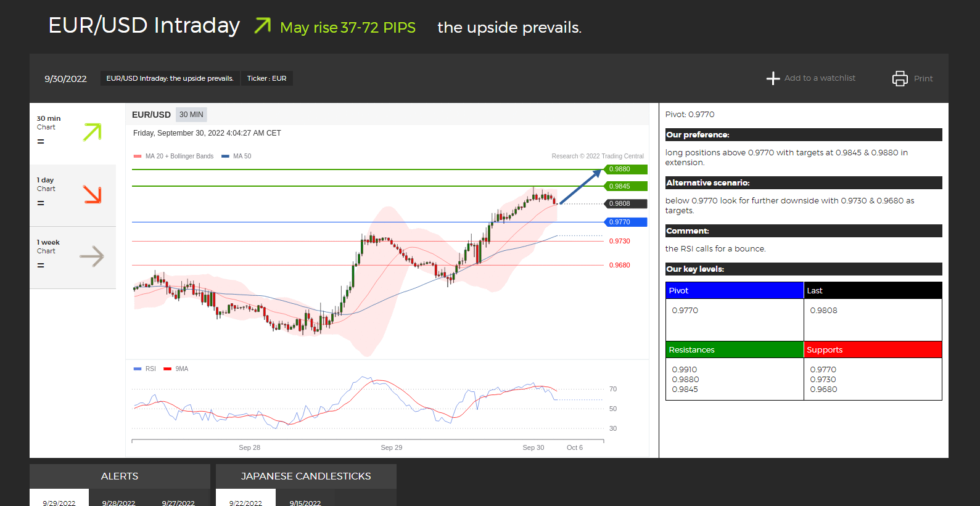Viewport: 980px width, 506px height.
Task: Click the red Supports table header
Action: pos(873,349)
